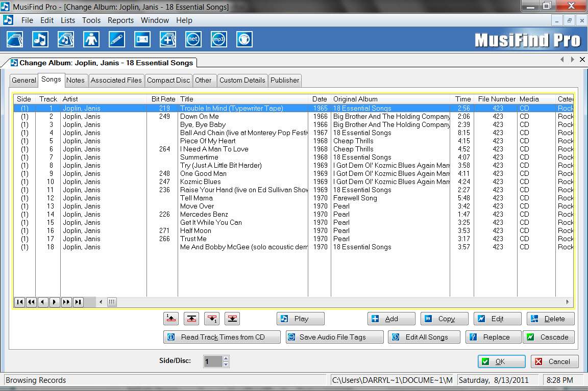Switch to the Associated Files tab
The width and height of the screenshot is (588, 391).
[116, 80]
